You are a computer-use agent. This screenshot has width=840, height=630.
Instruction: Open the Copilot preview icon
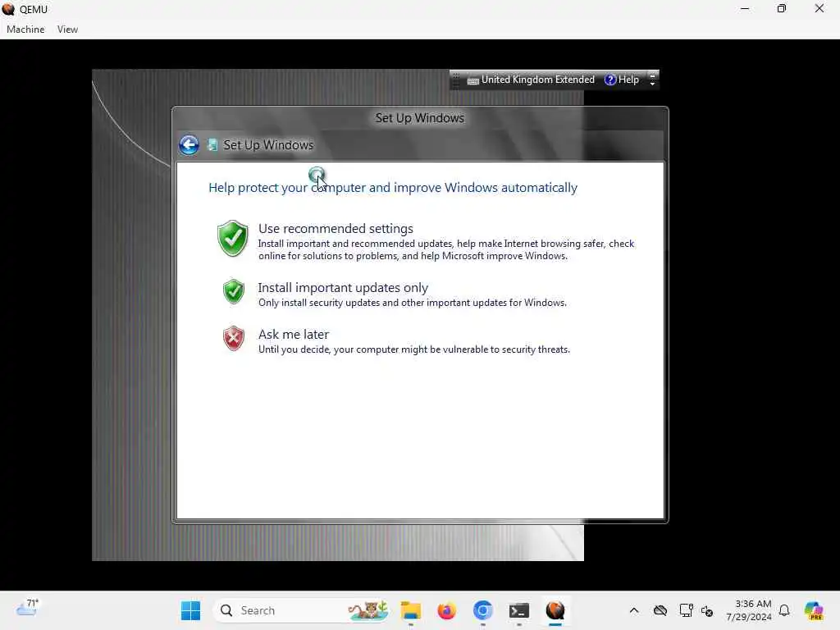(x=813, y=610)
